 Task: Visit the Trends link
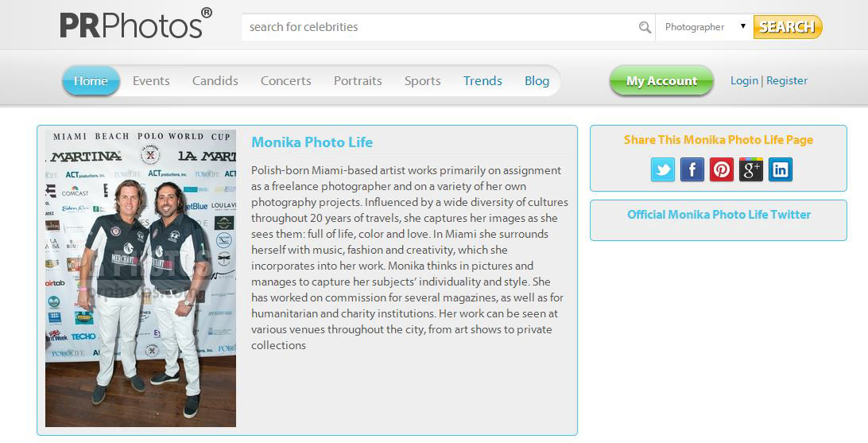coord(482,81)
